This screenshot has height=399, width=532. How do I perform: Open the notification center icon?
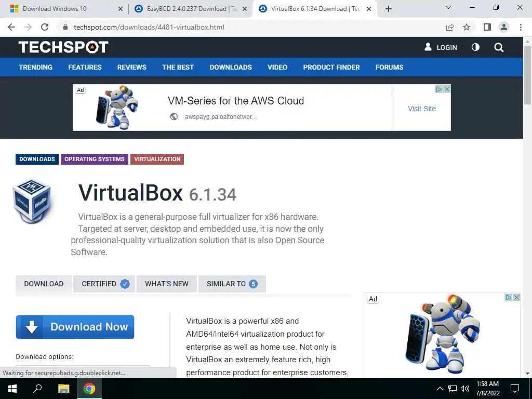515,389
